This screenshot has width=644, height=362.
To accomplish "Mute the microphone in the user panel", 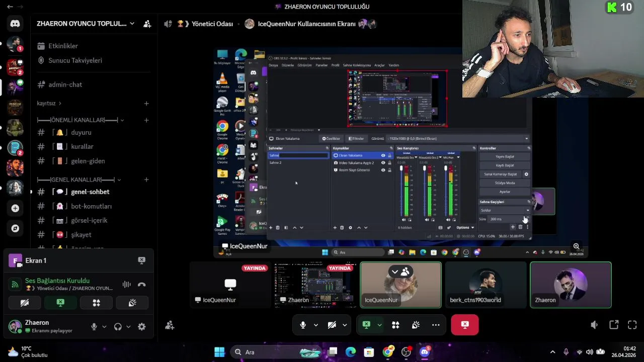I will click(94, 327).
